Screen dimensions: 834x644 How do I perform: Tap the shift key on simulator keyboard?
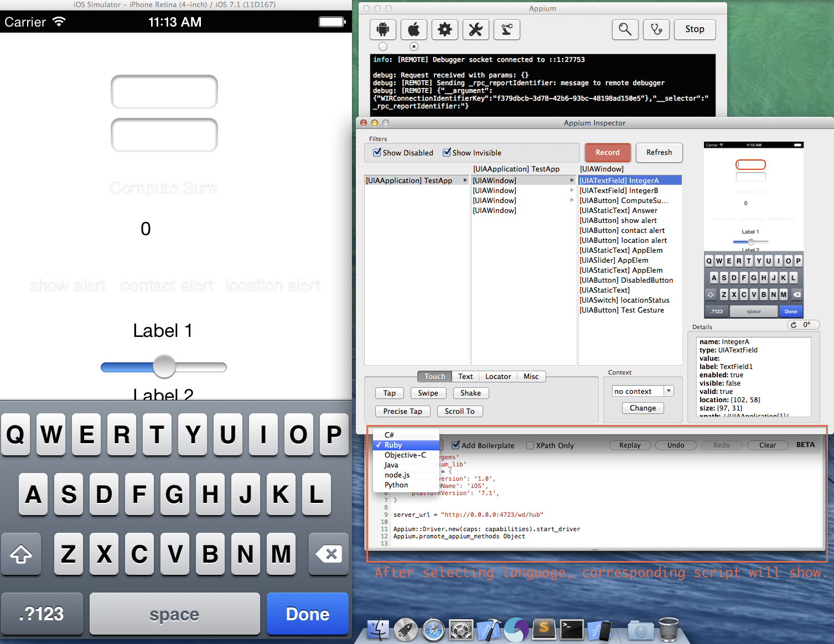[21, 554]
